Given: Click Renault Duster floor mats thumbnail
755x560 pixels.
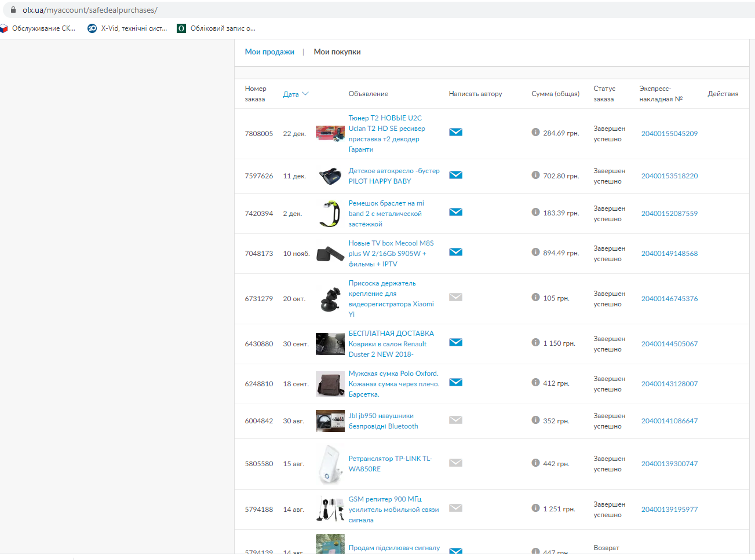Looking at the screenshot, I should 330,344.
